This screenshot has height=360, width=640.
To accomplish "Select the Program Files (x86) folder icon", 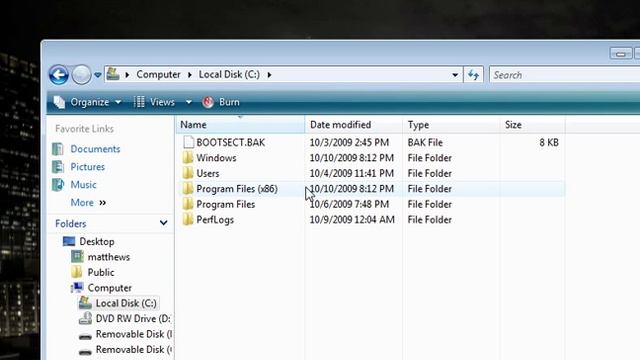I will (188, 189).
